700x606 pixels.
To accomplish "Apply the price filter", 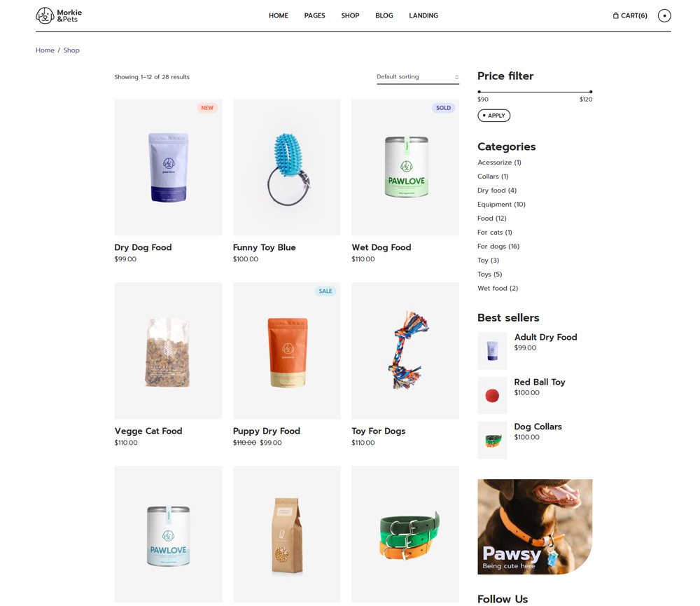I will (493, 116).
